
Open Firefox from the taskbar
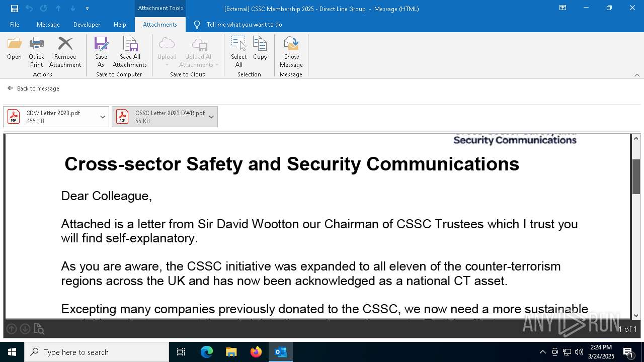(x=256, y=352)
